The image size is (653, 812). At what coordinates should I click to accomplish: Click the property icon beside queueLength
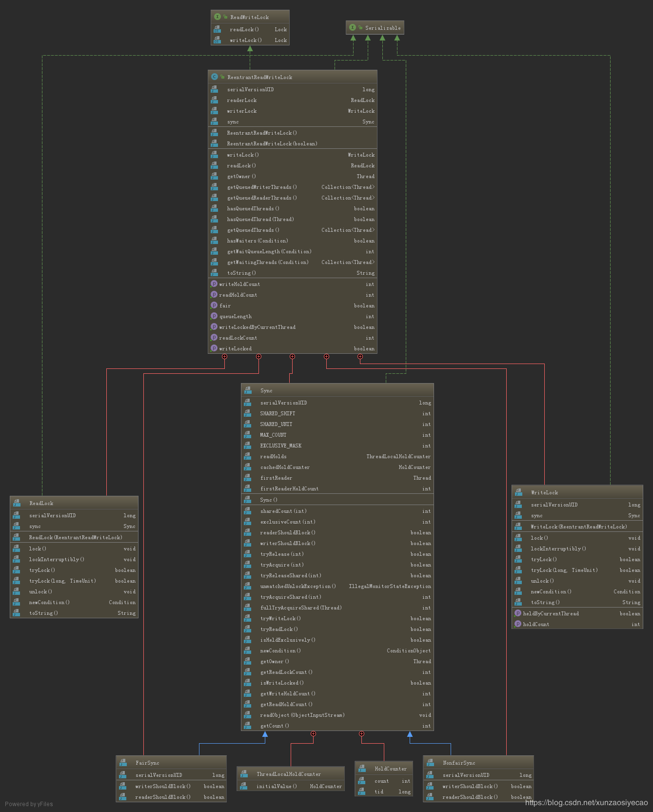click(214, 316)
